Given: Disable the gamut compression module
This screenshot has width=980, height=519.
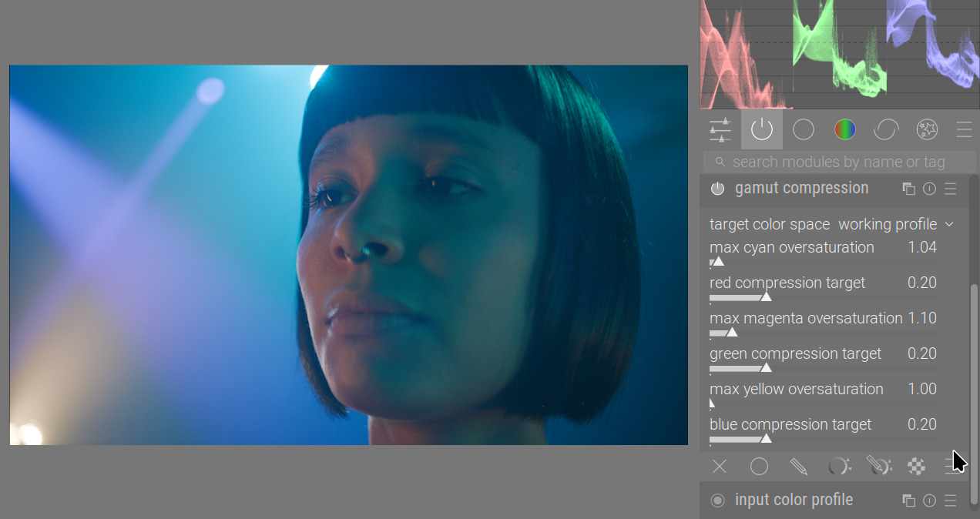Looking at the screenshot, I should point(717,189).
